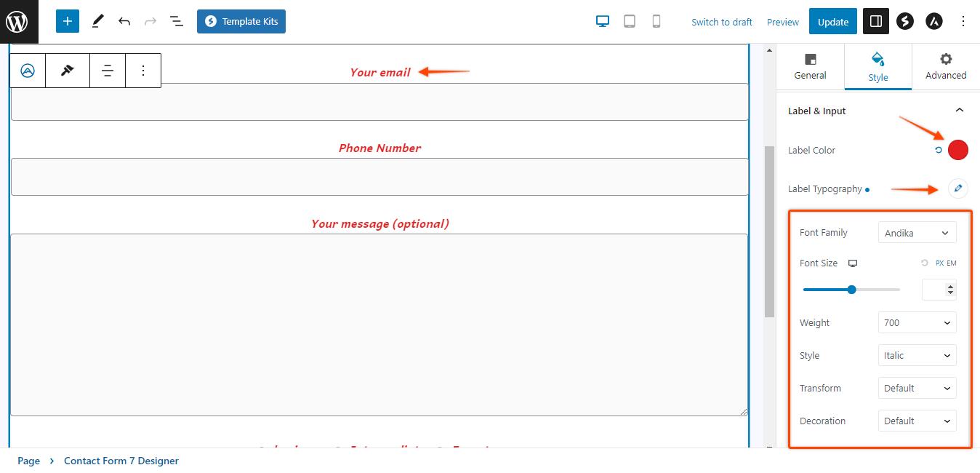Collapse the Label & Input section
The image size is (980, 473).
959,111
